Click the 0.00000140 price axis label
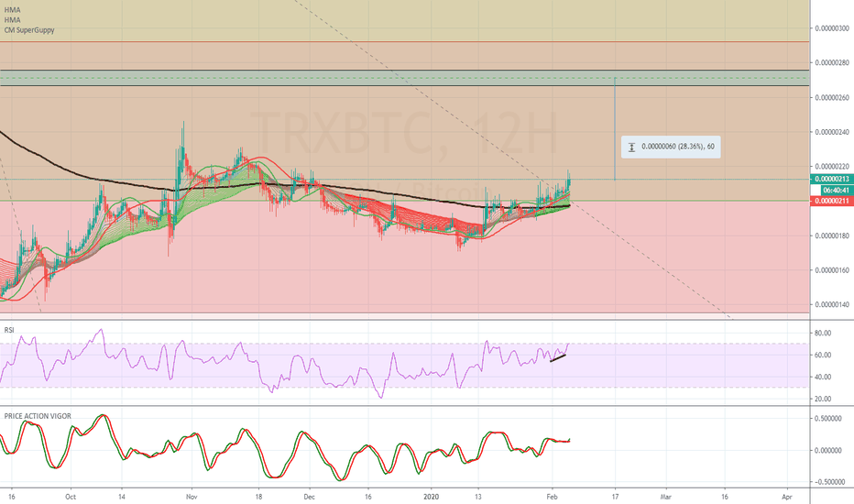Screen dimensions: 854x504 click(x=832, y=304)
